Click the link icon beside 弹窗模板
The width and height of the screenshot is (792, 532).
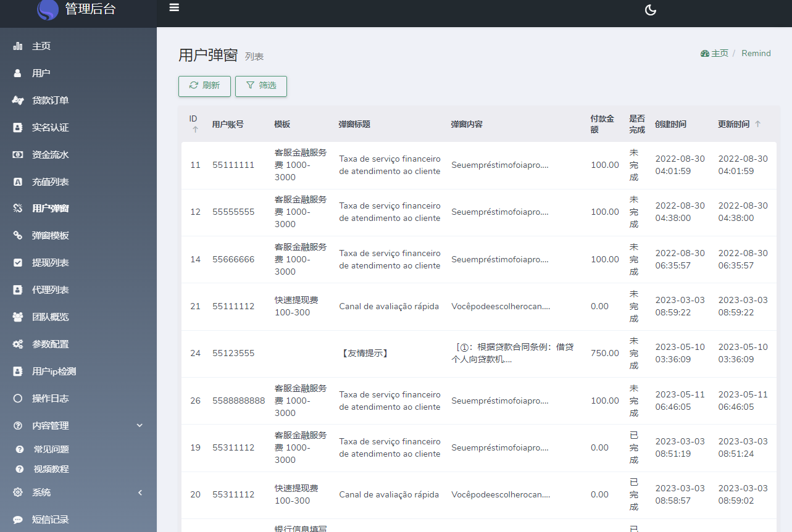18,236
